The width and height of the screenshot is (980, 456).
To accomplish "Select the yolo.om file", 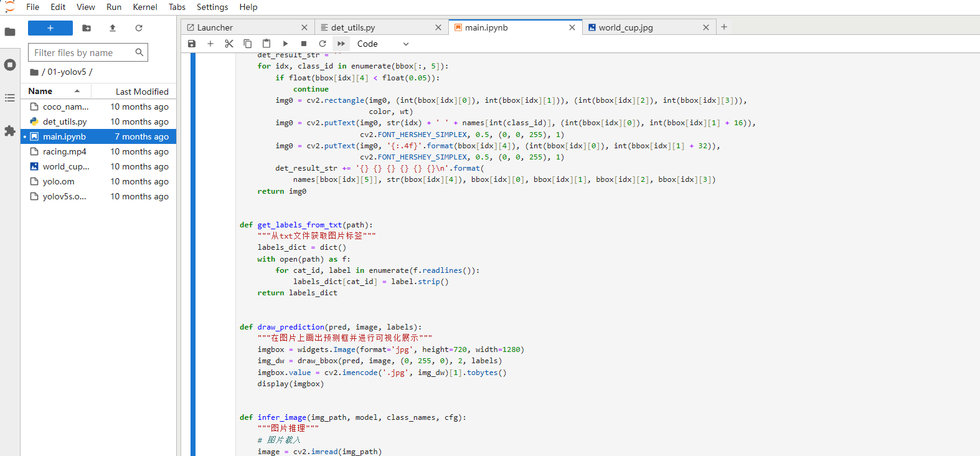I will [x=99, y=181].
